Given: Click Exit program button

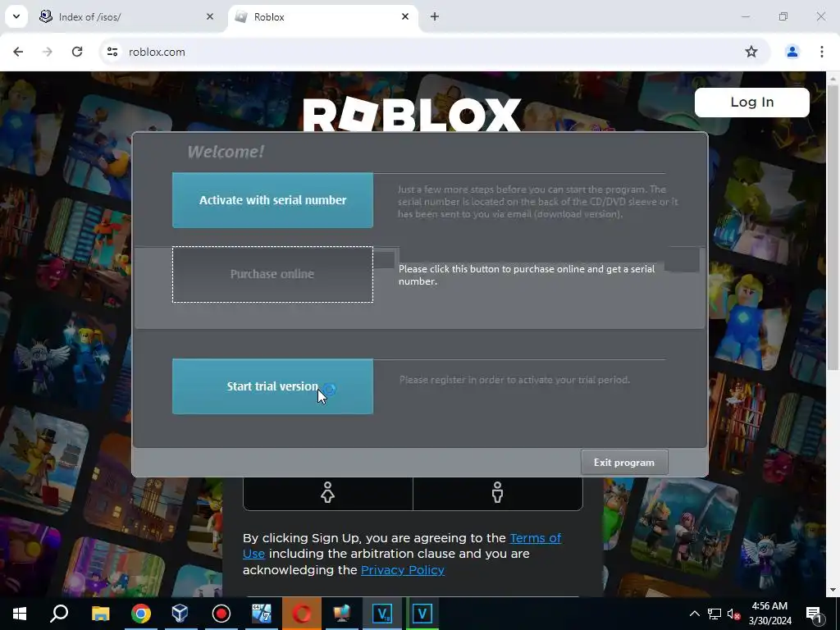Looking at the screenshot, I should click(624, 463).
